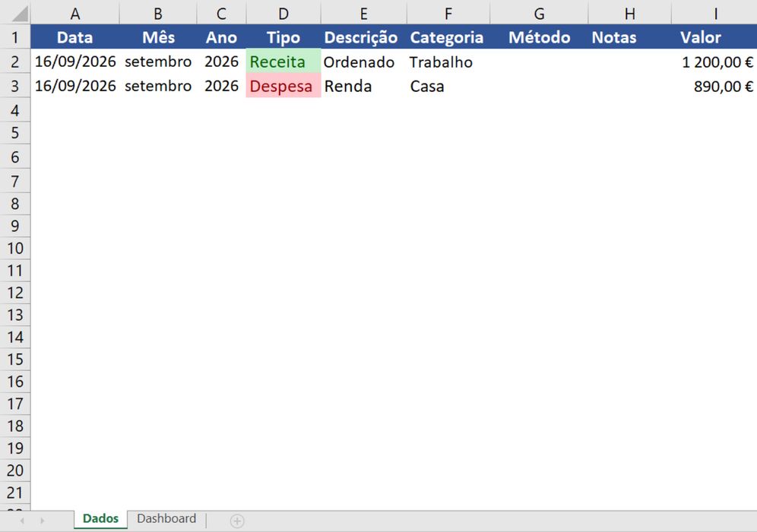
Task: Select row 3 header
Action: tap(15, 86)
